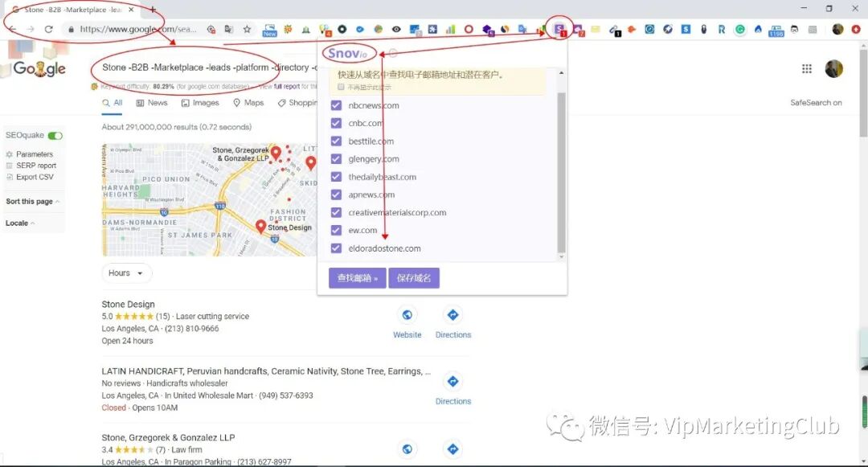Click the 保存域名 button
The image size is (868, 467).
pyautogui.click(x=414, y=278)
